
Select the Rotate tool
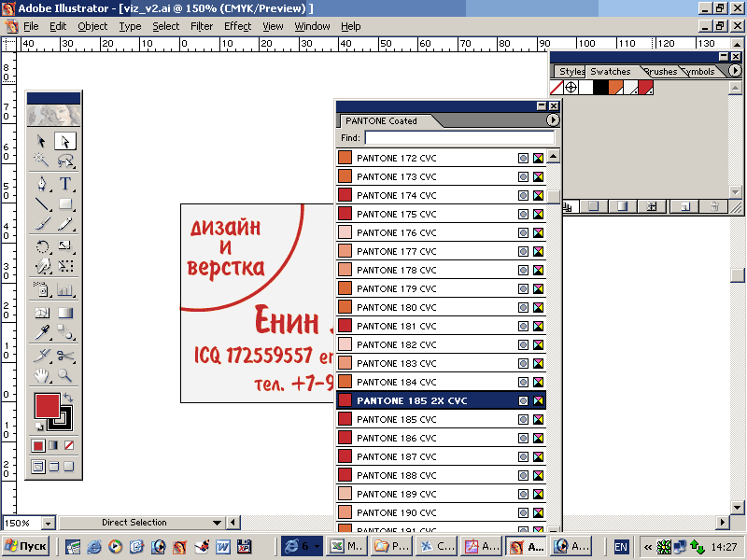[x=41, y=245]
